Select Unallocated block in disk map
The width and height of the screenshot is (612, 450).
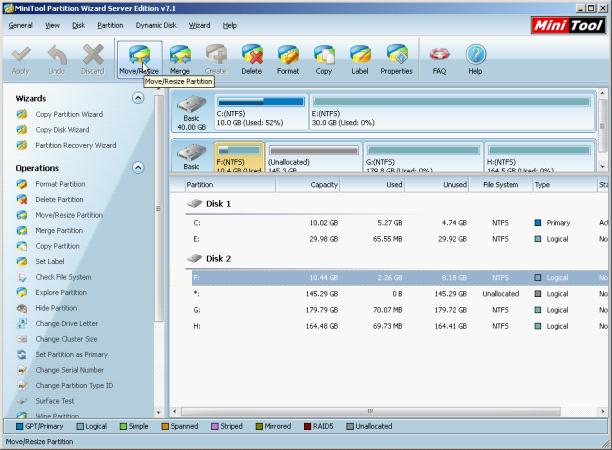coord(314,158)
